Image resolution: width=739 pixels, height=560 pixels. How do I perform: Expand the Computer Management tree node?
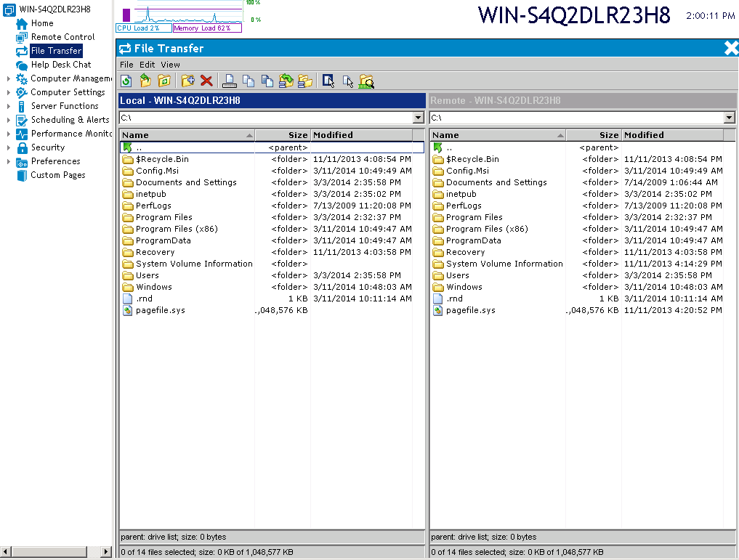[9, 78]
